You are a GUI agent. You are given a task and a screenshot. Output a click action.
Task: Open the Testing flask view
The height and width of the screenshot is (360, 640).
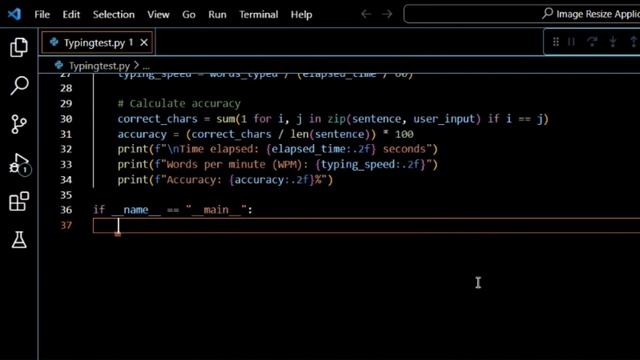19,240
